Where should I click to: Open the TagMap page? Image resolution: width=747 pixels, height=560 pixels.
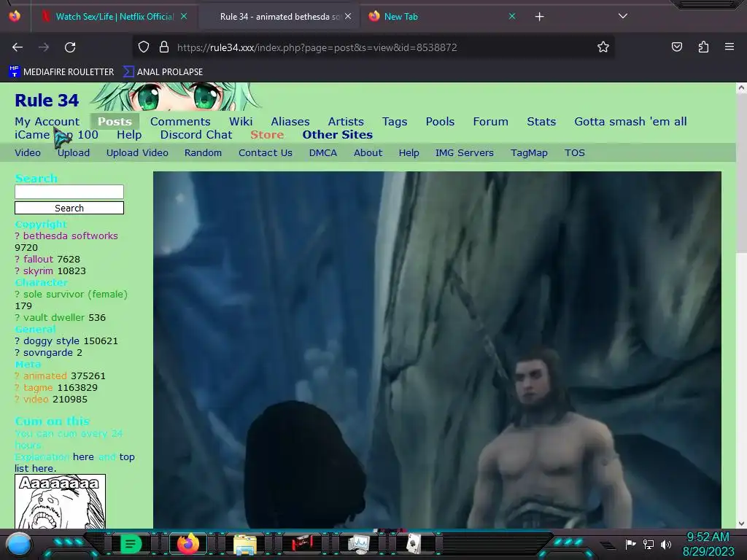click(529, 153)
